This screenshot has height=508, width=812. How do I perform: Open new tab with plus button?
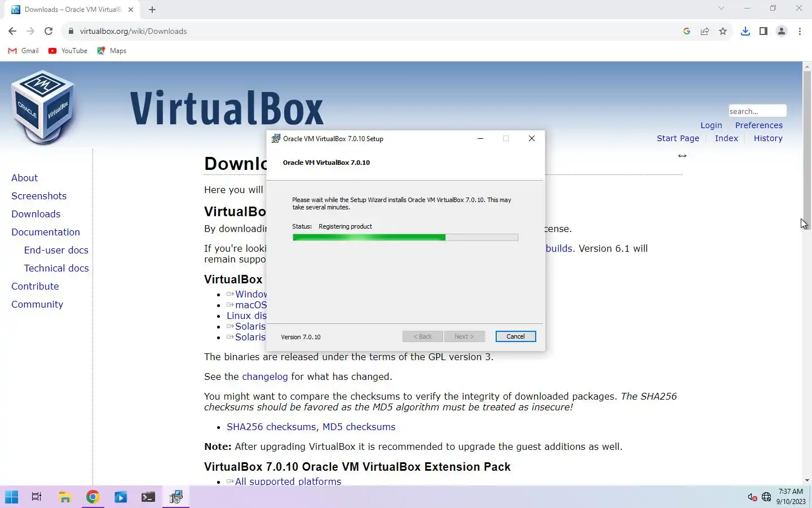152,10
